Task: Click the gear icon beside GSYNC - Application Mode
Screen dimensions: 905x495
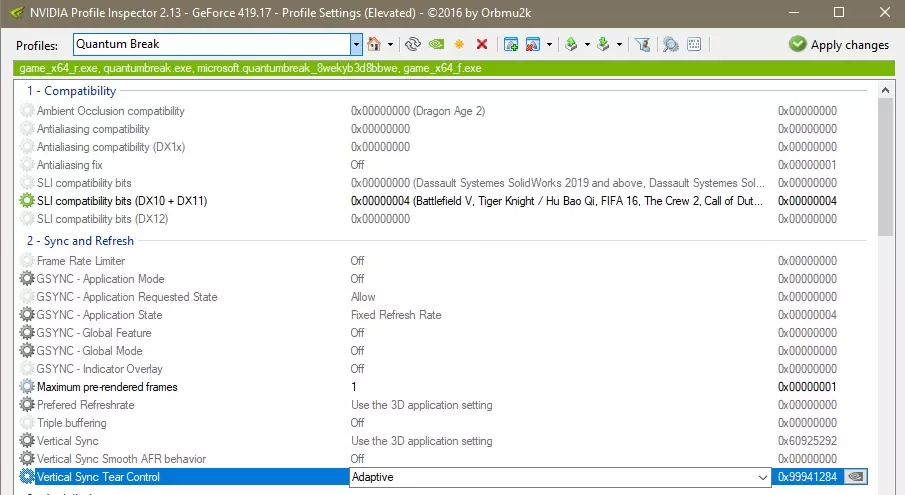Action: (x=27, y=279)
